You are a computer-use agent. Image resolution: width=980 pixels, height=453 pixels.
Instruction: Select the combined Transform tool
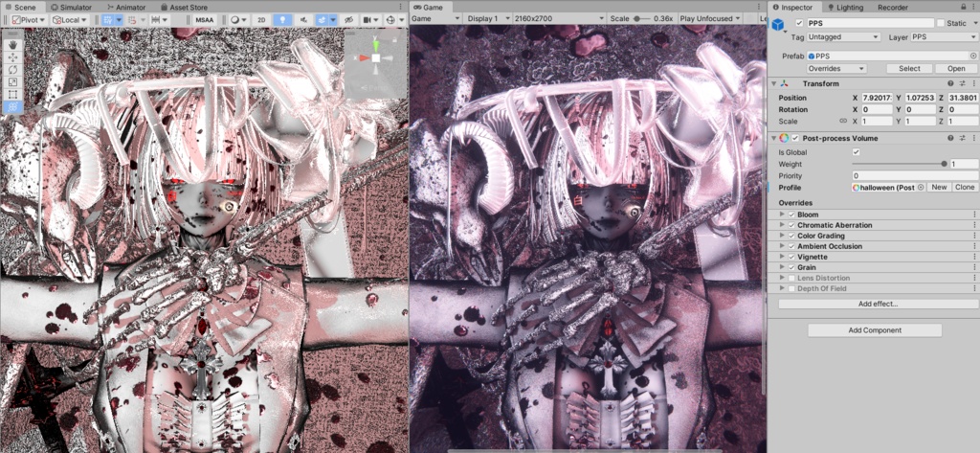click(x=13, y=107)
